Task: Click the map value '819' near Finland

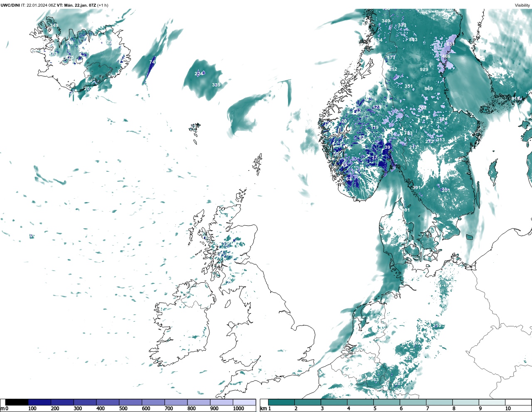Action: click(516, 99)
